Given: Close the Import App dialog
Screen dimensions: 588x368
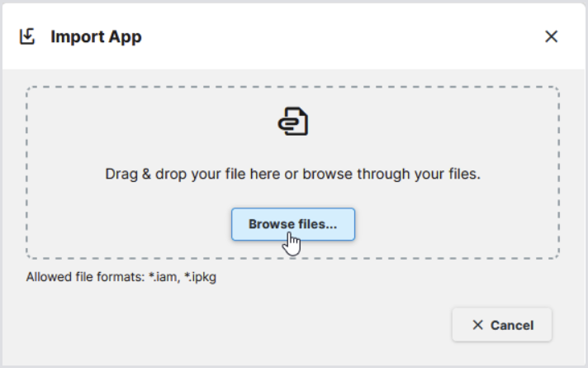Looking at the screenshot, I should pyautogui.click(x=552, y=36).
